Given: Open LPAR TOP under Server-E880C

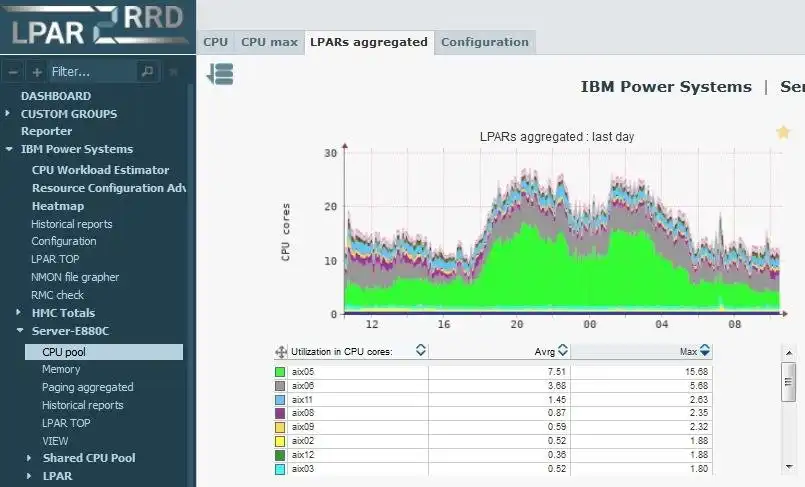Looking at the screenshot, I should pos(66,423).
